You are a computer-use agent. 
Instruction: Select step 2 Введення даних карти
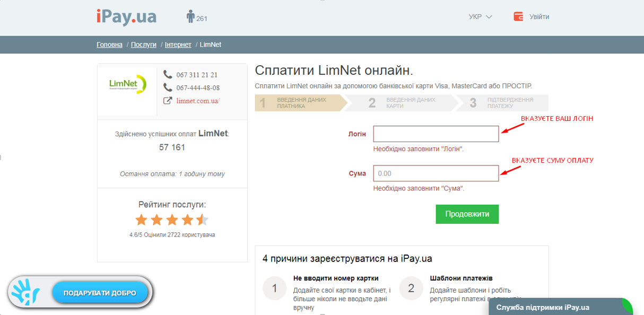click(x=402, y=103)
